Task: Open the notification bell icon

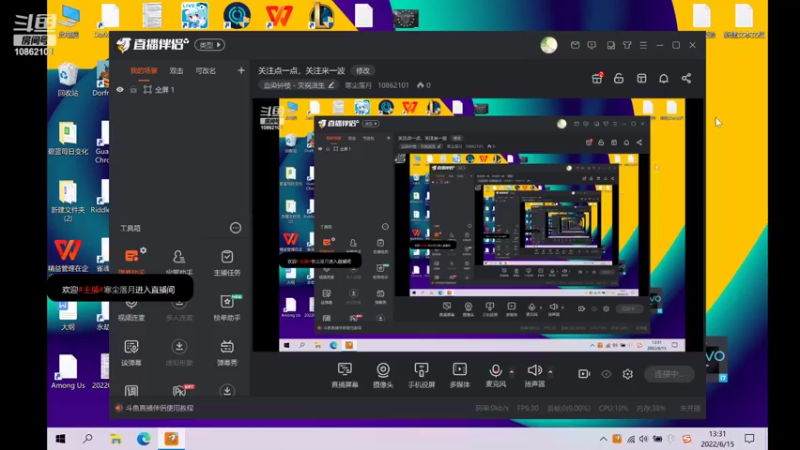Action: [664, 78]
